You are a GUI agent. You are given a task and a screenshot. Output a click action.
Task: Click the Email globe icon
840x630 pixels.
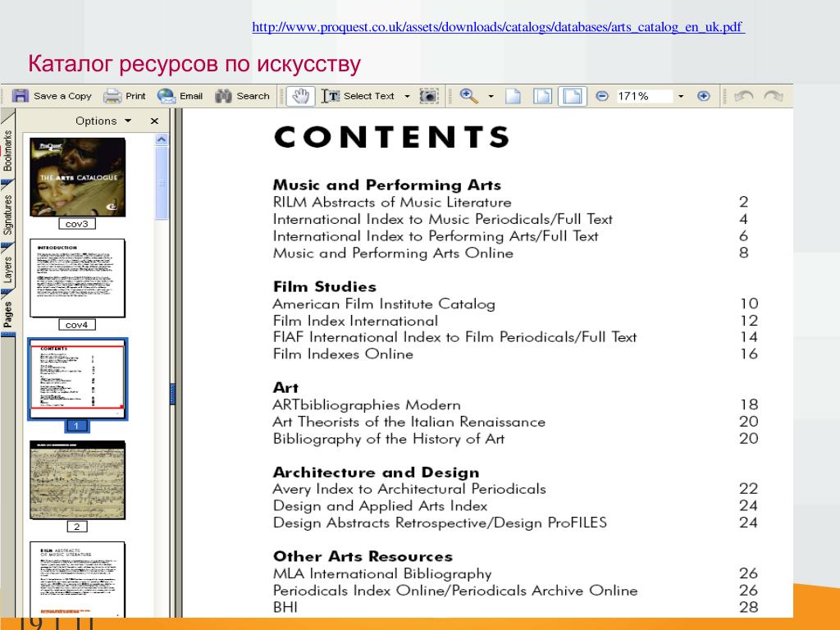(x=166, y=96)
